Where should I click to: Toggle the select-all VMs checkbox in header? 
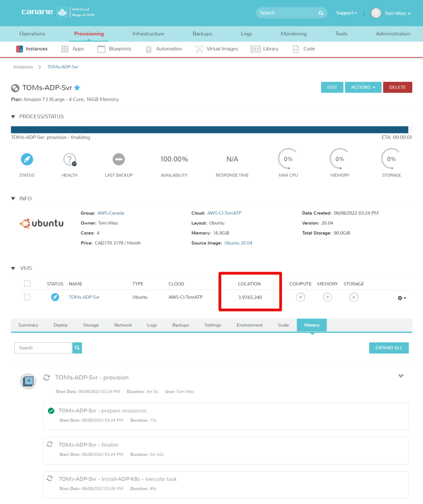[27, 283]
